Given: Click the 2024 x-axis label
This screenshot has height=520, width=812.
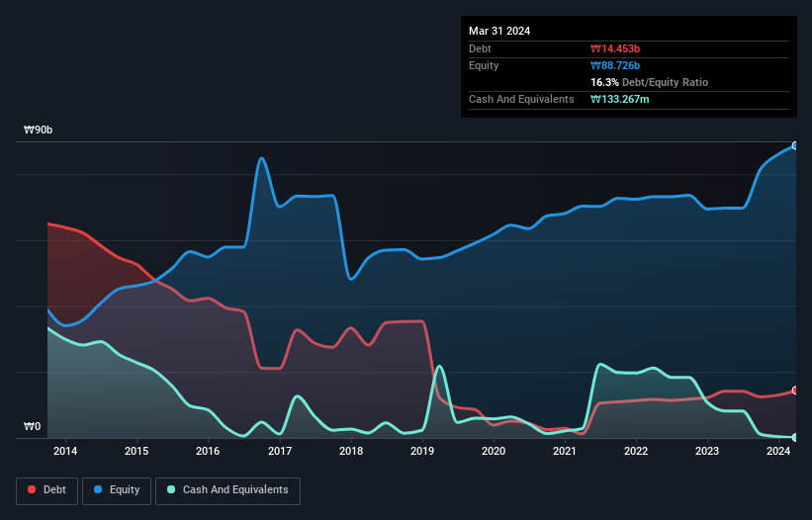Looking at the screenshot, I should [x=778, y=451].
